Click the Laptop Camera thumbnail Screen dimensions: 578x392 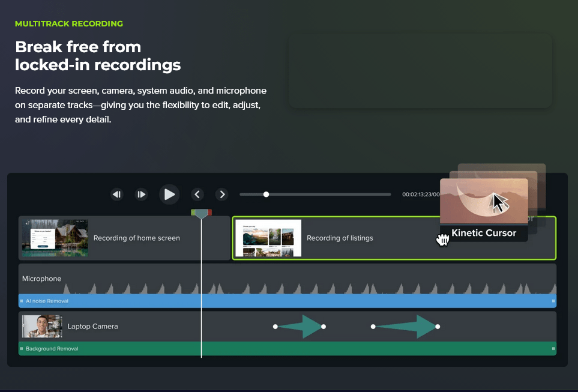click(x=42, y=327)
